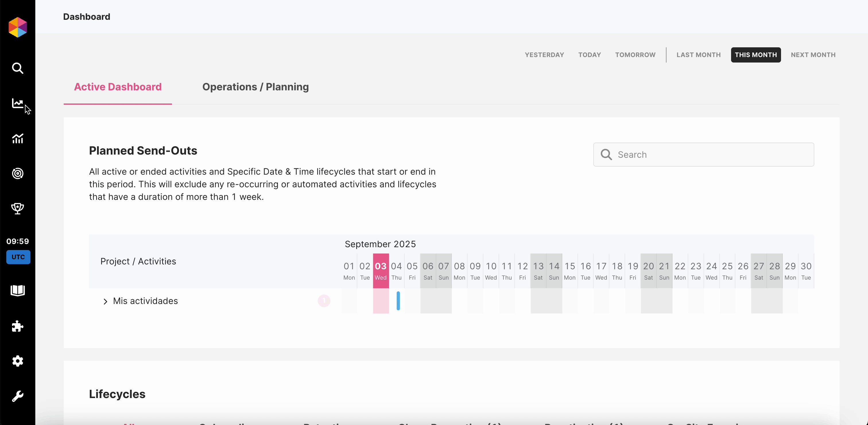Click the blue activity marker on Thursday 04

click(x=398, y=301)
